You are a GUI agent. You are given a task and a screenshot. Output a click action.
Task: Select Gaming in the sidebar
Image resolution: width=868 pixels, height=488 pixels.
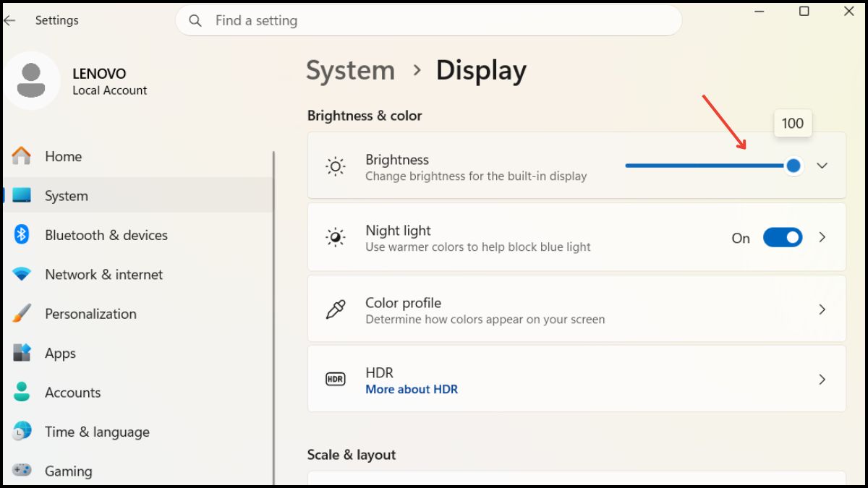[138, 471]
